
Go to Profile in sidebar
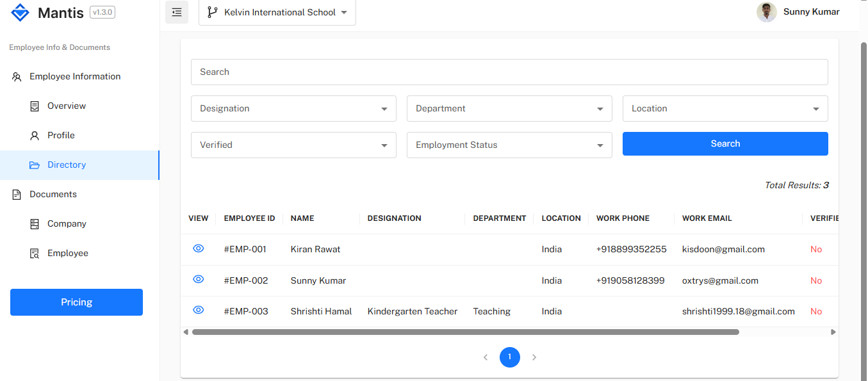tap(79, 136)
